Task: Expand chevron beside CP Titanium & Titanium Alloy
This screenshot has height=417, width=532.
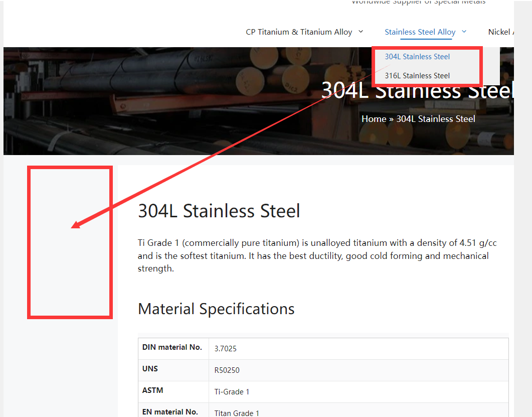Action: pos(361,32)
